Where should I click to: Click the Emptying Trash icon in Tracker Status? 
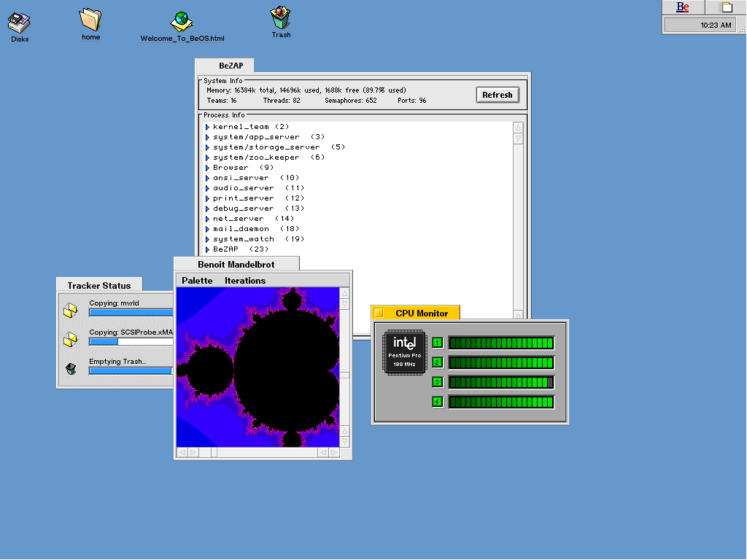coord(71,369)
